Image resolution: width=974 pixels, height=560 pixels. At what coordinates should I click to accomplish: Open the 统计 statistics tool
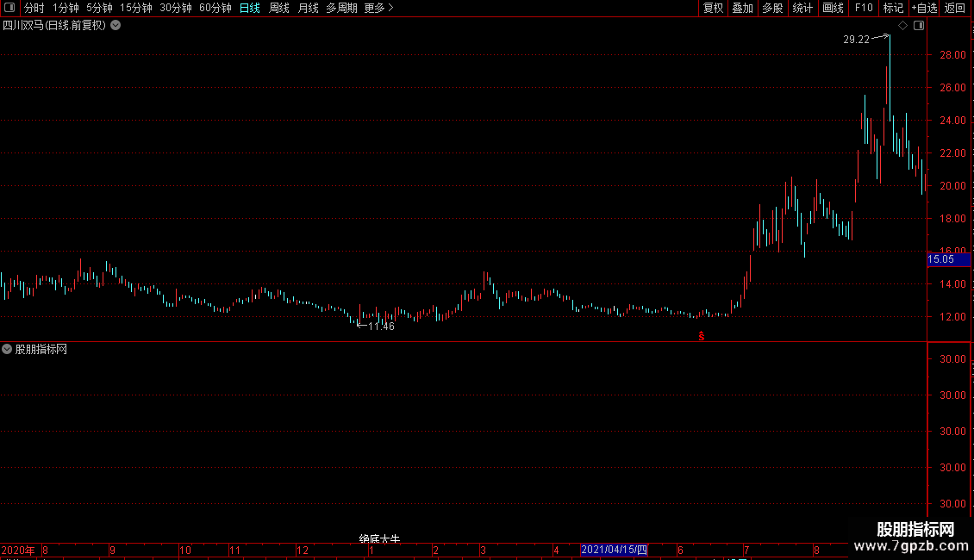click(802, 8)
